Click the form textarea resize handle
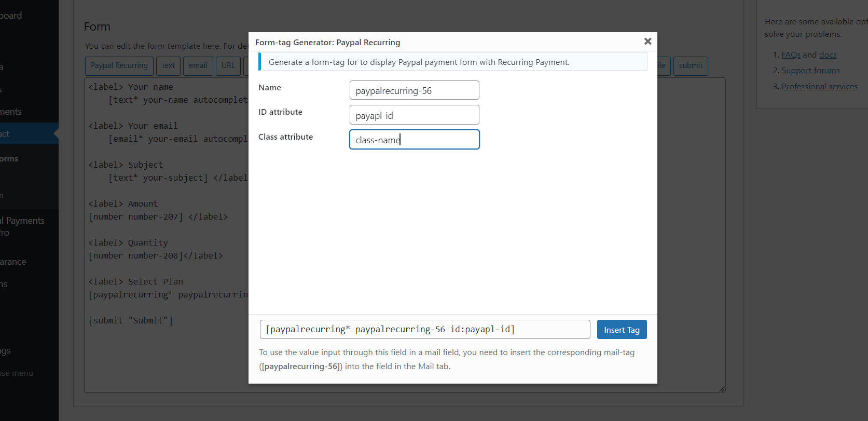This screenshot has height=421, width=868. (722, 389)
